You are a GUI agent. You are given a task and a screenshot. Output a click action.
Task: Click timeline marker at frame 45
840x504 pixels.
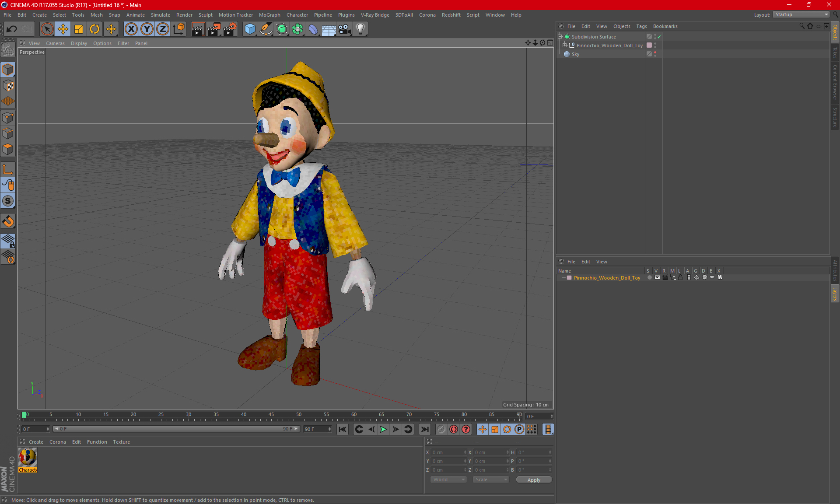tap(271, 416)
